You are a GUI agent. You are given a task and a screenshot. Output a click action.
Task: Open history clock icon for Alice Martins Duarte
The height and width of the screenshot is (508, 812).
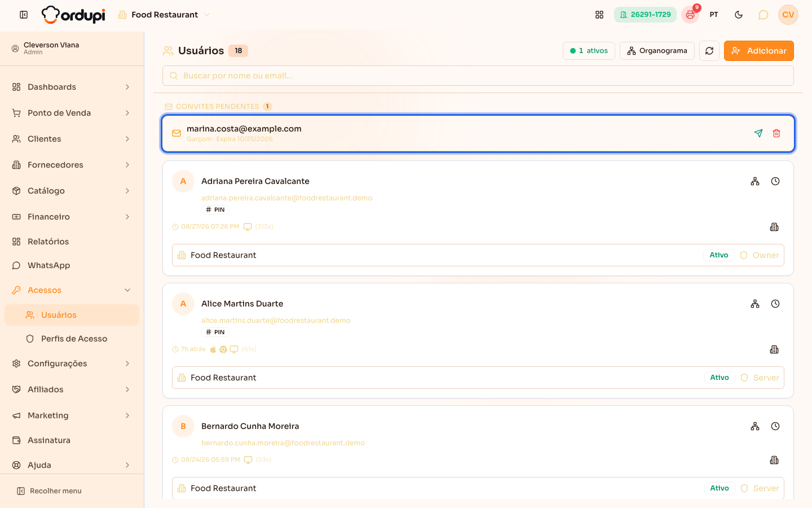(775, 304)
